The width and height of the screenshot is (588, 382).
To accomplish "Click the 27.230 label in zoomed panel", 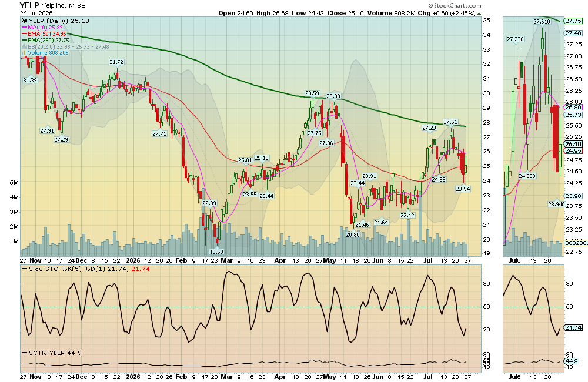I will 516,39.
